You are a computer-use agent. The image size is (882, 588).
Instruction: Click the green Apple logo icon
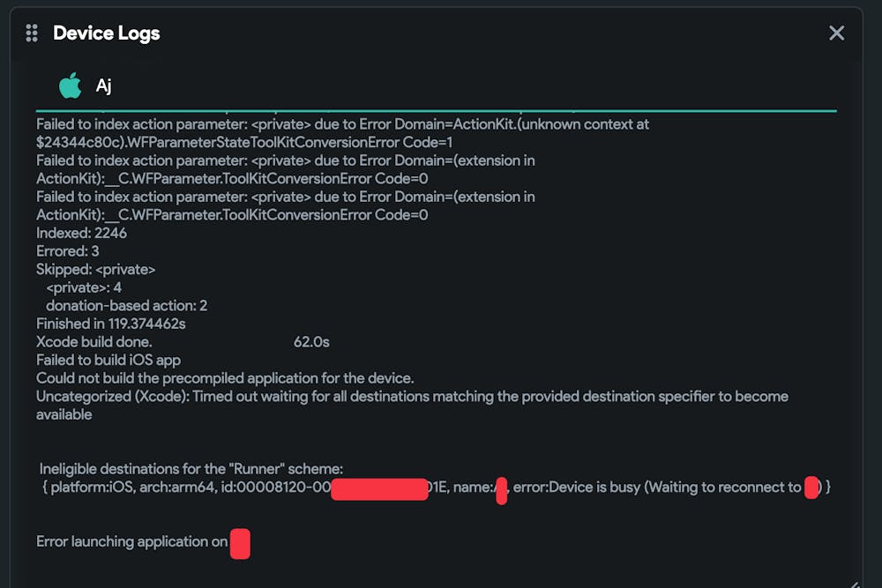70,86
